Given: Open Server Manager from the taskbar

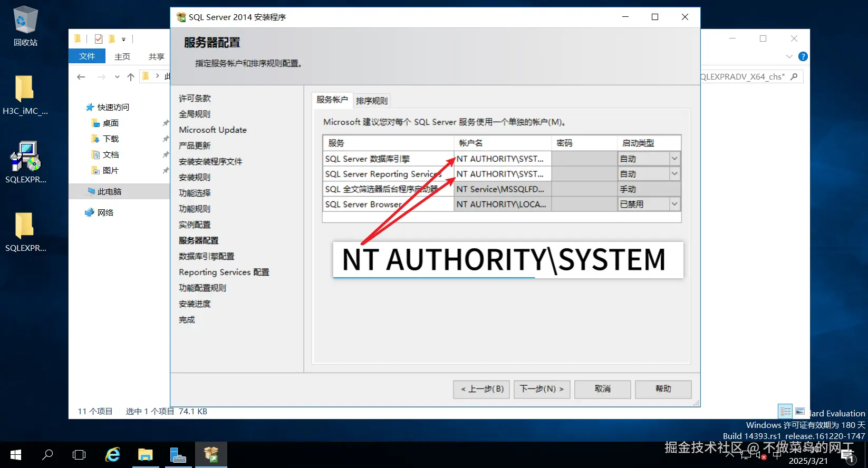Looking at the screenshot, I should tap(178, 454).
